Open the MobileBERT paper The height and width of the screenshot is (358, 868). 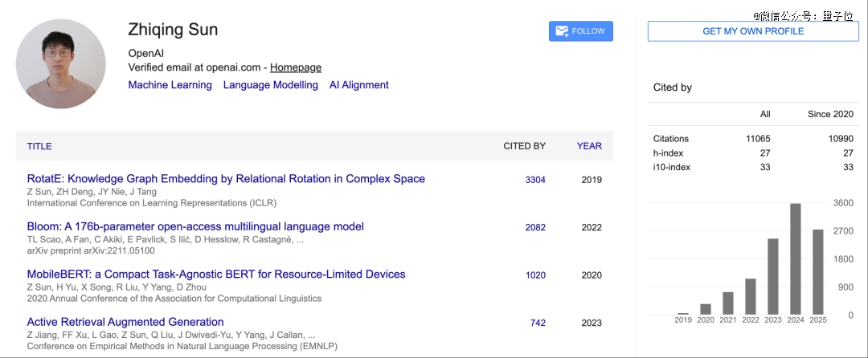[216, 274]
